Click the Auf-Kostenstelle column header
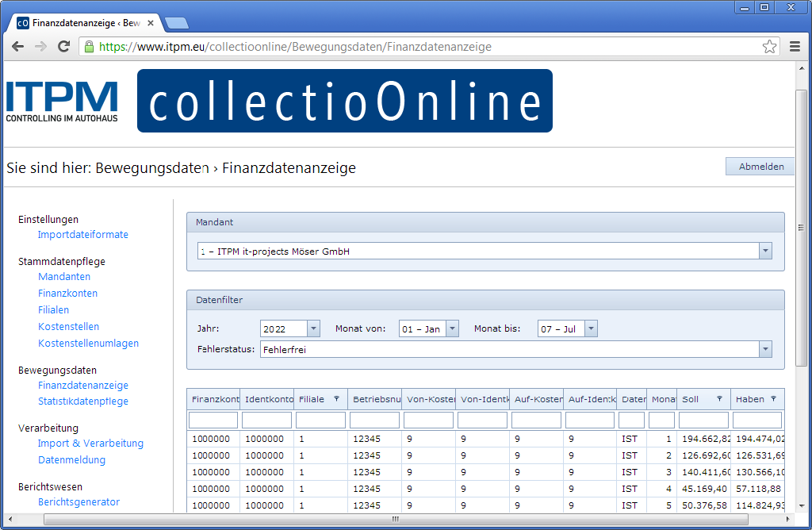Image resolution: width=812 pixels, height=530 pixels. [x=537, y=399]
